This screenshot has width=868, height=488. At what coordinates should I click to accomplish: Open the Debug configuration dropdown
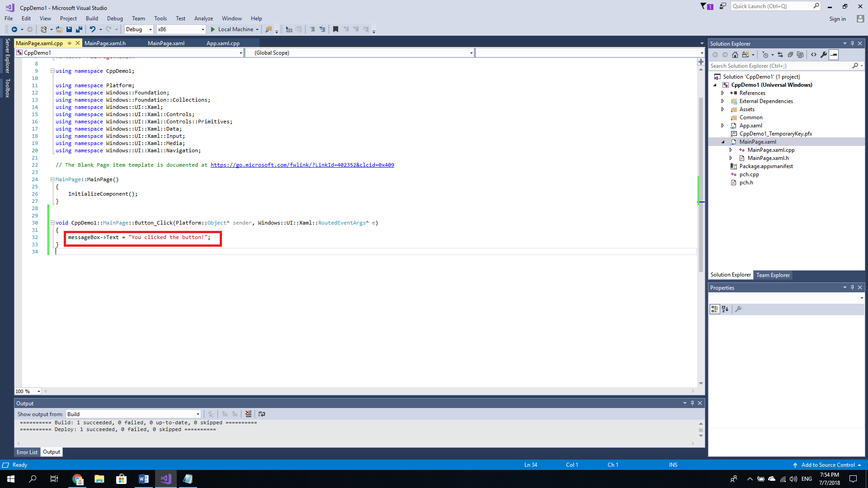(x=139, y=29)
